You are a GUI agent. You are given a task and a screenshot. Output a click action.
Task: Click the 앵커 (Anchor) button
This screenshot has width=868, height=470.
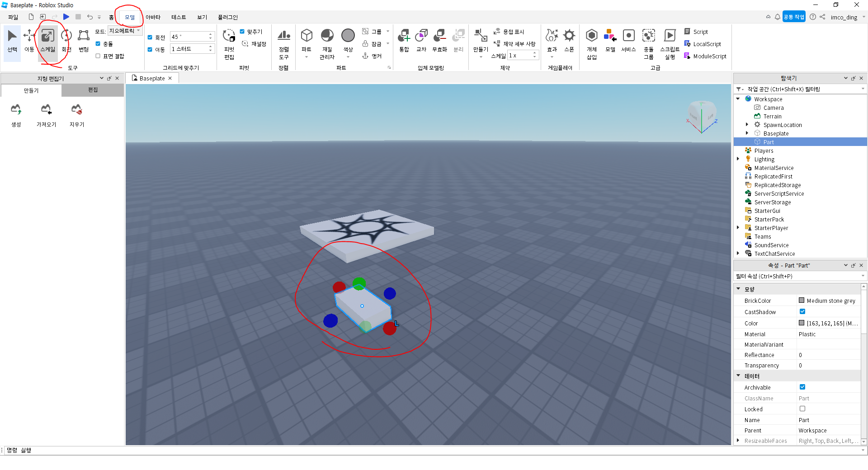[372, 56]
